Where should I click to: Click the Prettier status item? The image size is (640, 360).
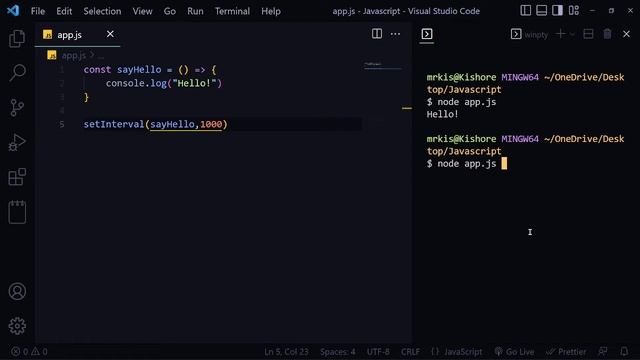[566, 351]
